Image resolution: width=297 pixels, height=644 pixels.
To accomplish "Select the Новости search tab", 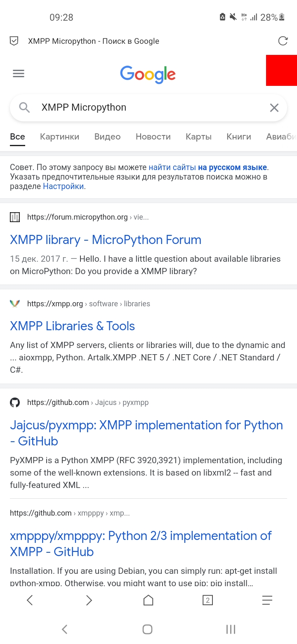I will point(153,137).
